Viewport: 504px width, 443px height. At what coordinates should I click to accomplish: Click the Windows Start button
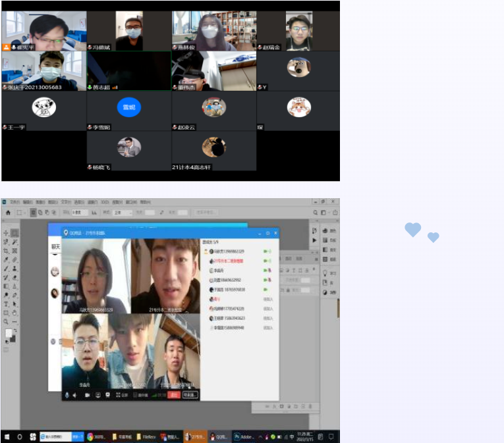click(6, 436)
